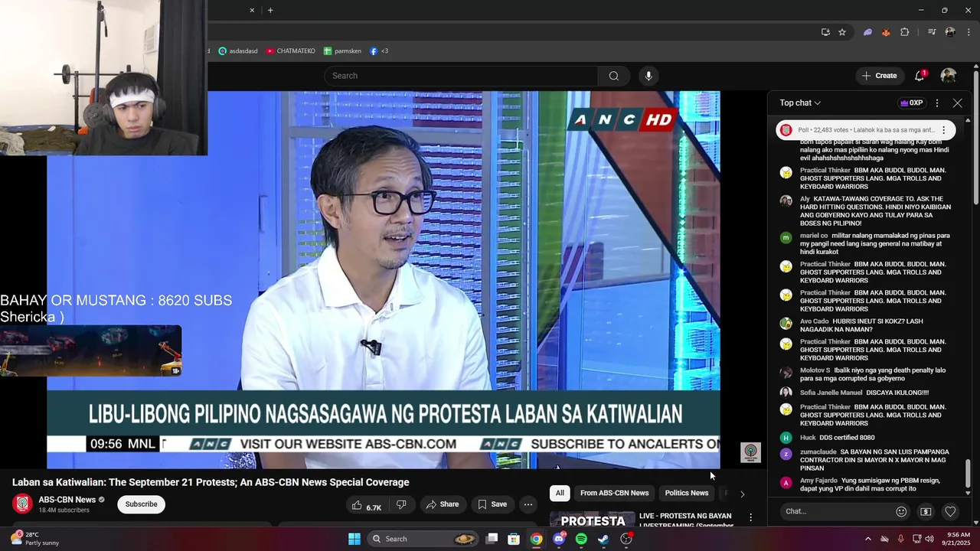
Task: Open a new browser tab
Action: (x=270, y=10)
